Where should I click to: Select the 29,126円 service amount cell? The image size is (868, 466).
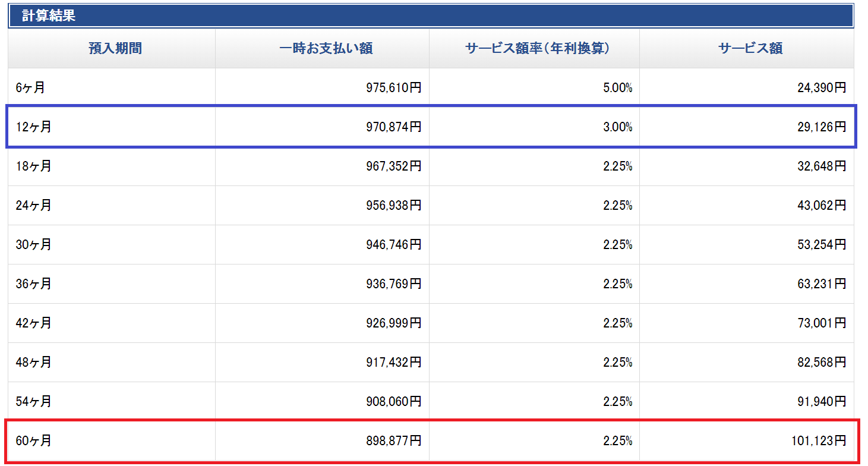tap(822, 127)
